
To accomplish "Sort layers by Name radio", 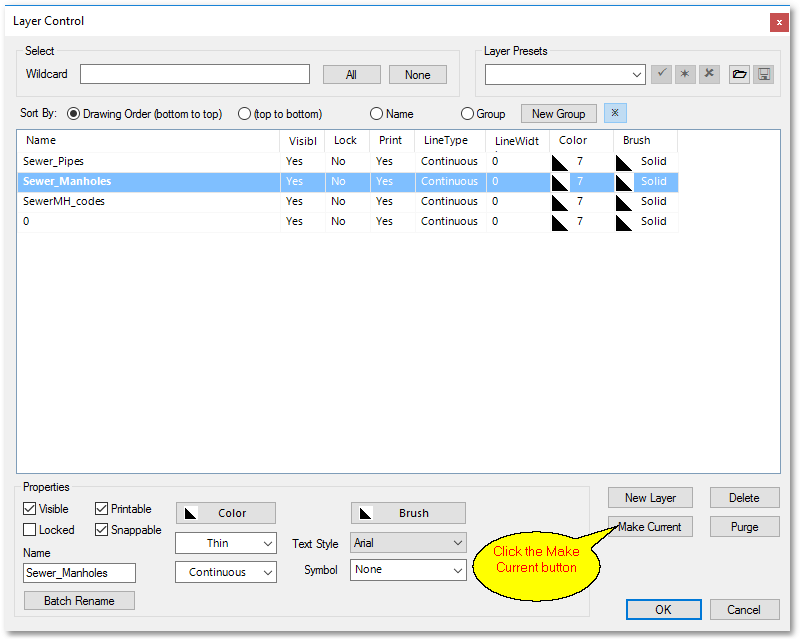I will point(376,113).
